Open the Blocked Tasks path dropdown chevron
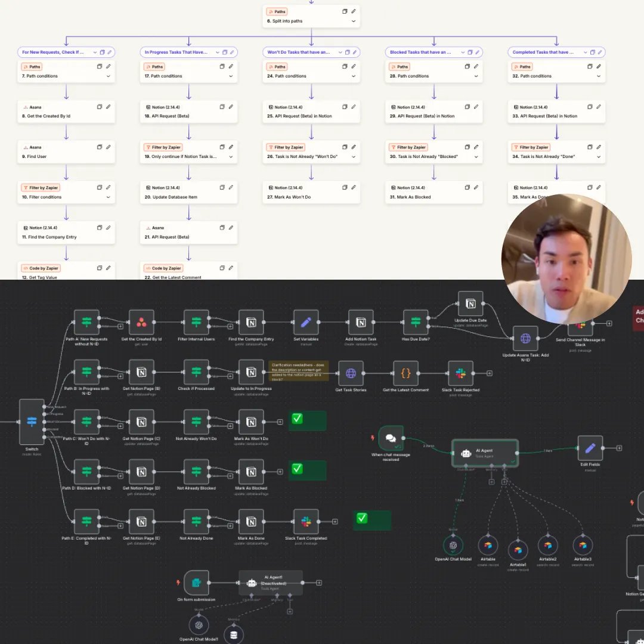Viewport: 644px width, 644px height. pos(463,52)
